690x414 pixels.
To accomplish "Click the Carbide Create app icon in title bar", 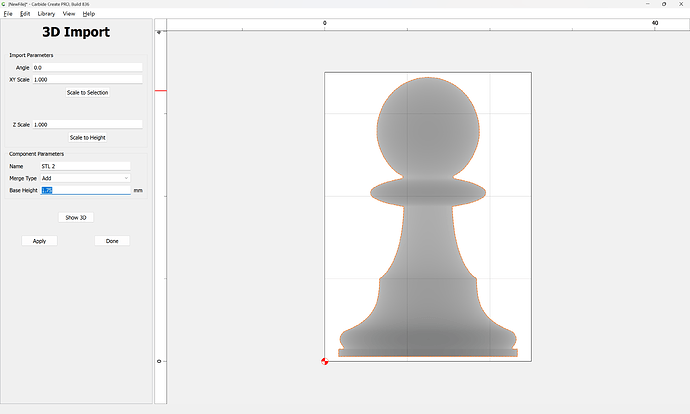I will click(x=4, y=4).
